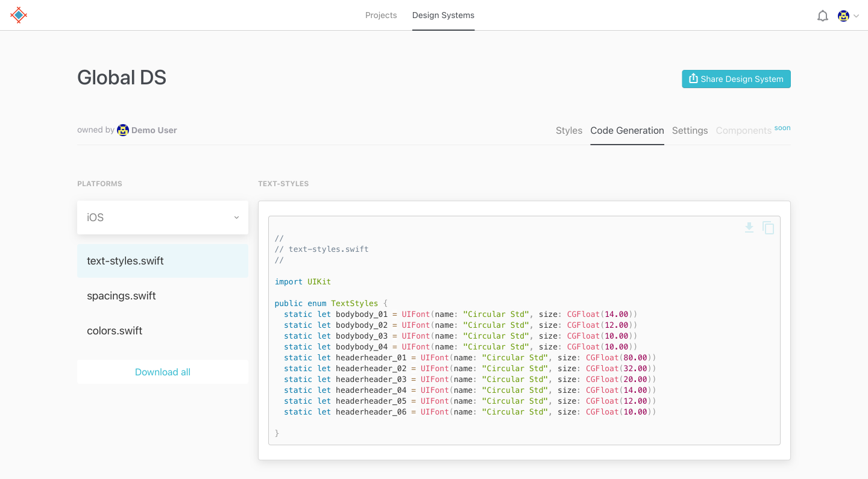Click the headerheader_01 code line
Viewport: 868px width, 479px height.
(x=470, y=357)
